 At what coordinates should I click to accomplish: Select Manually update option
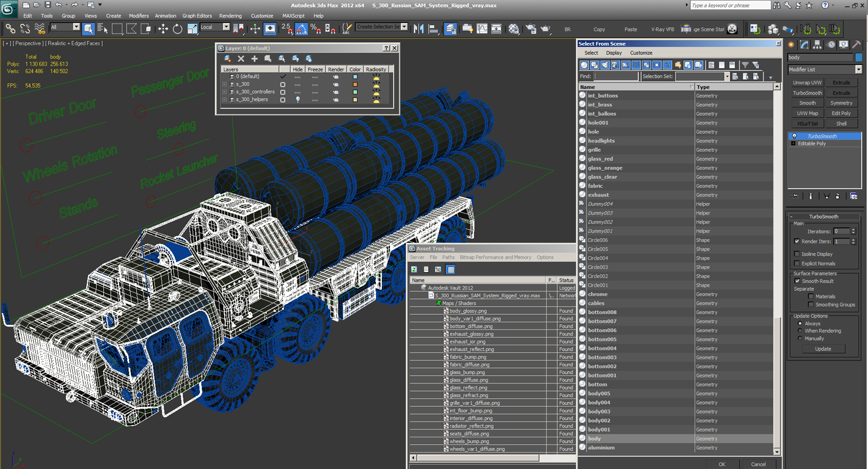click(799, 338)
